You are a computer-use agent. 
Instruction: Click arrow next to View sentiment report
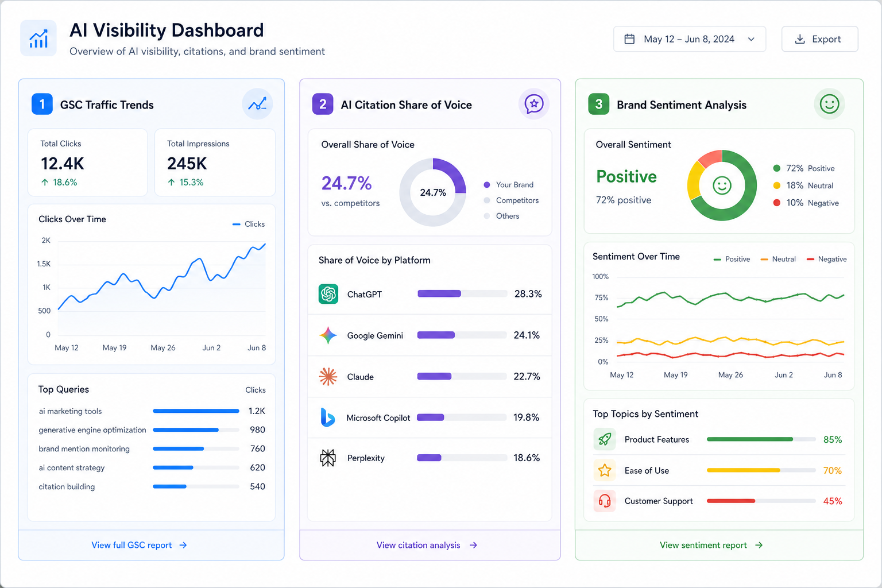pyautogui.click(x=759, y=546)
